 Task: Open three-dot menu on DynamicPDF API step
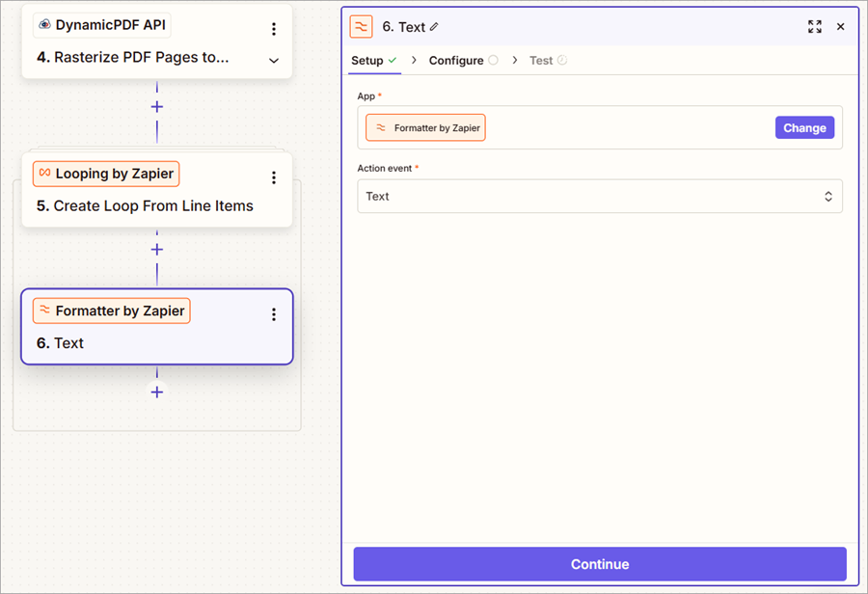coord(274,29)
